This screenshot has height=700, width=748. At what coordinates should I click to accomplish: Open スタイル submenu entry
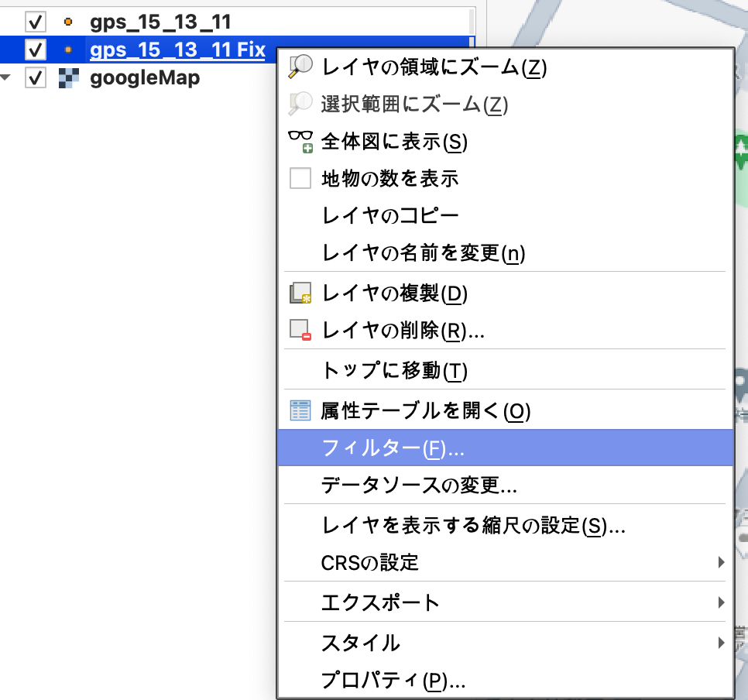tap(506, 643)
